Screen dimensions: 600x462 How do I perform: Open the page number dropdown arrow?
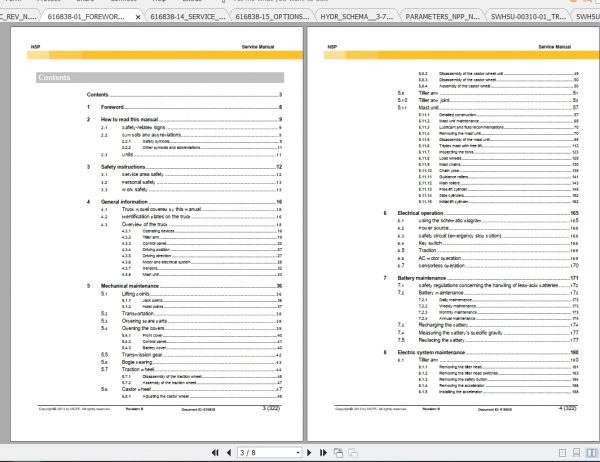point(298,453)
